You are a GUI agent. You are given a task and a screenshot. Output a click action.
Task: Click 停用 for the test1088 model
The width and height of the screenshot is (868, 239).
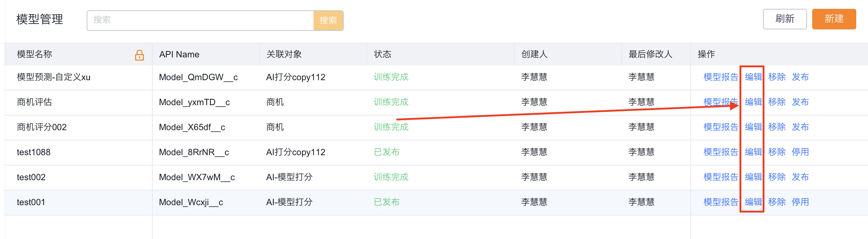tap(800, 152)
